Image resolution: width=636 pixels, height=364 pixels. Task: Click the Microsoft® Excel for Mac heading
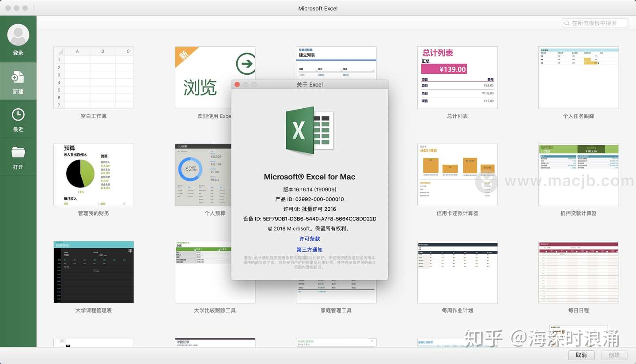pyautogui.click(x=310, y=177)
